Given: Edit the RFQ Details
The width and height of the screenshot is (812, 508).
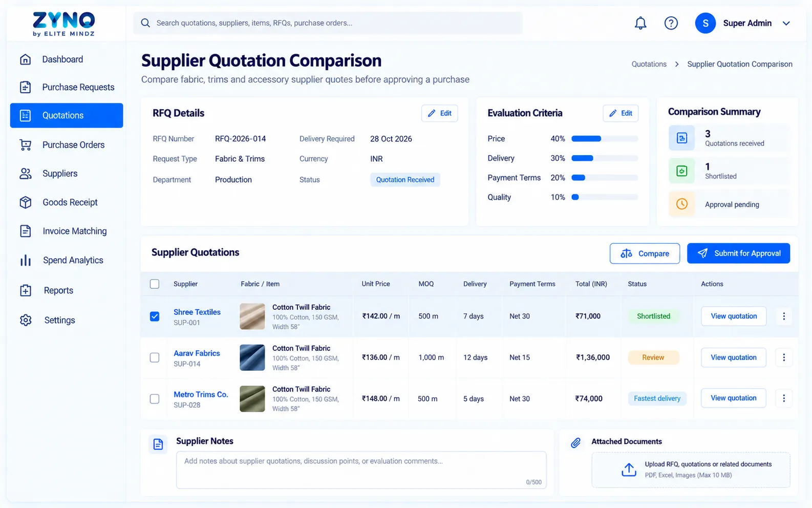Looking at the screenshot, I should pyautogui.click(x=440, y=113).
